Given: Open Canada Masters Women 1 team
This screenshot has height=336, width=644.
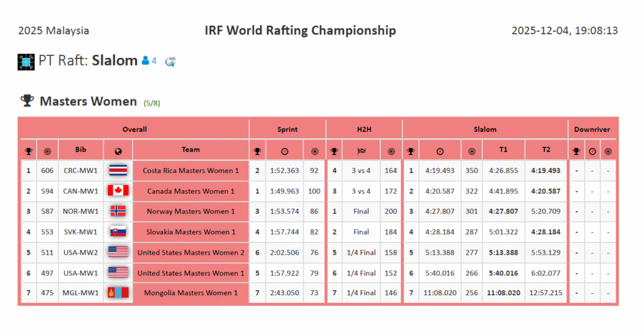Looking at the screenshot, I should [191, 191].
